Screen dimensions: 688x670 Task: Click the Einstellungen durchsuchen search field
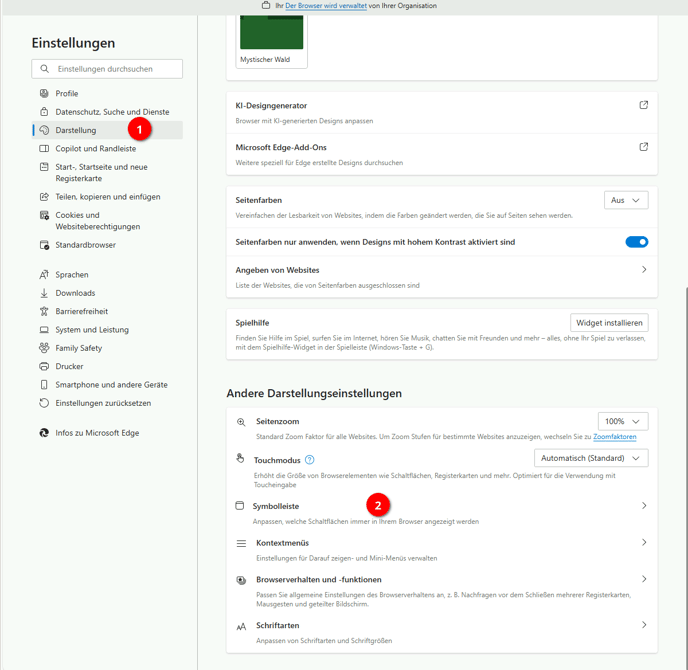[x=107, y=69]
